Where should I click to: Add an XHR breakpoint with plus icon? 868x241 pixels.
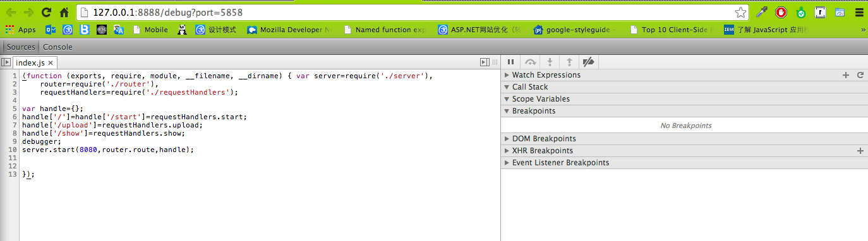pyautogui.click(x=860, y=151)
